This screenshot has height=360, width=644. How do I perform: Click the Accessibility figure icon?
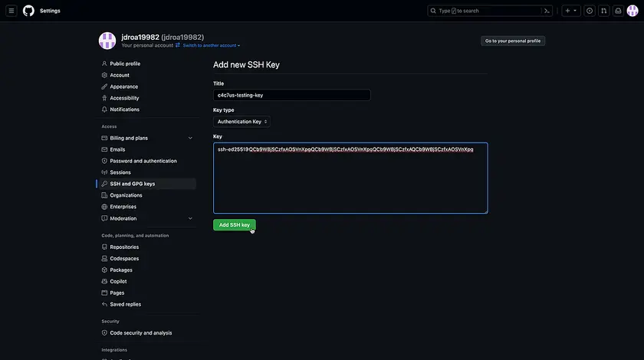pos(104,98)
